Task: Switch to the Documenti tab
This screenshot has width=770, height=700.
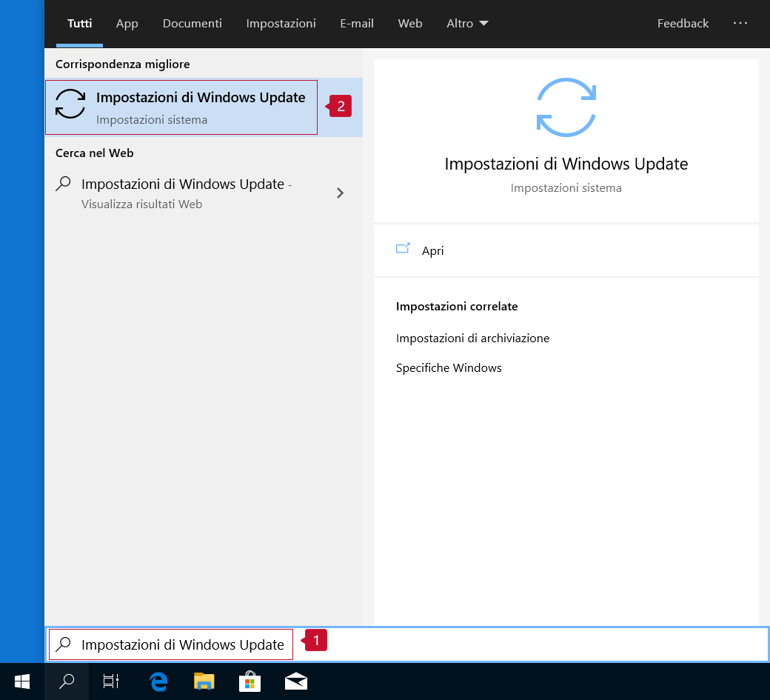Action: tap(192, 24)
